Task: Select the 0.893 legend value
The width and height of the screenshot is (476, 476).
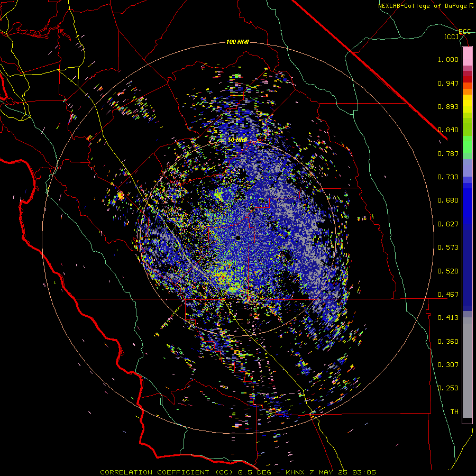Action: [x=448, y=106]
